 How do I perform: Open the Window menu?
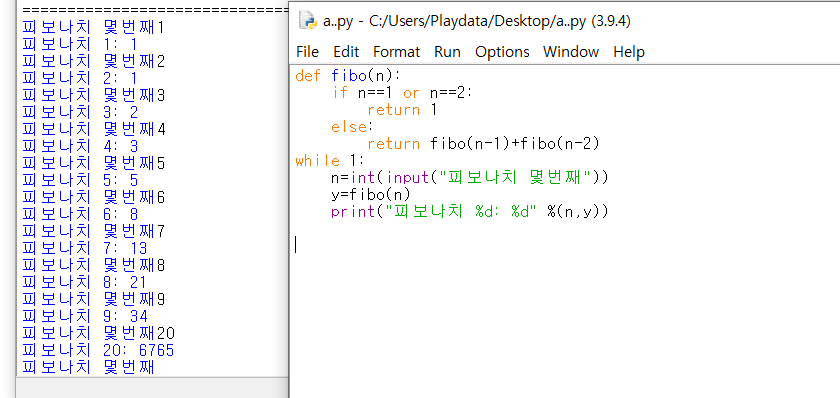[571, 52]
